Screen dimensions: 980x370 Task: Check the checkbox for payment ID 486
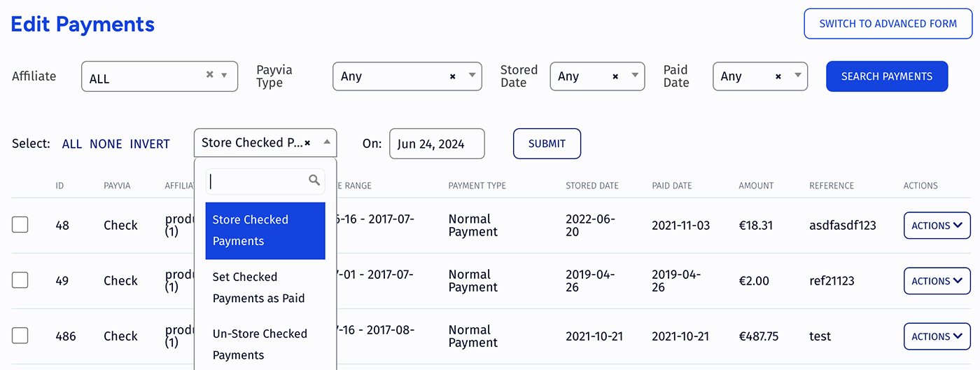click(x=20, y=336)
